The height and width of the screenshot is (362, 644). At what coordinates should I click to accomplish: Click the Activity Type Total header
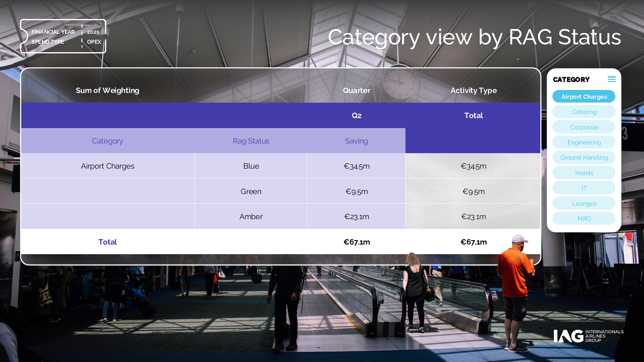click(x=473, y=116)
